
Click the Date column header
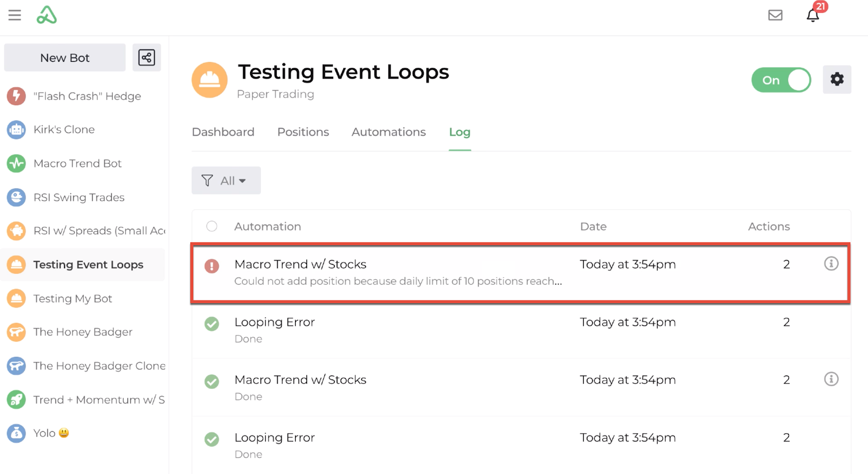[x=593, y=226]
